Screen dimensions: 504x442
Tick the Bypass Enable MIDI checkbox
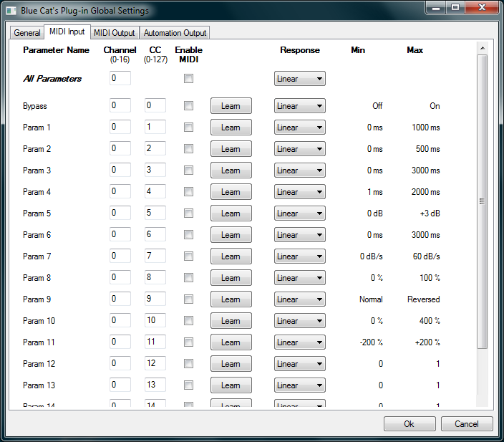(189, 106)
